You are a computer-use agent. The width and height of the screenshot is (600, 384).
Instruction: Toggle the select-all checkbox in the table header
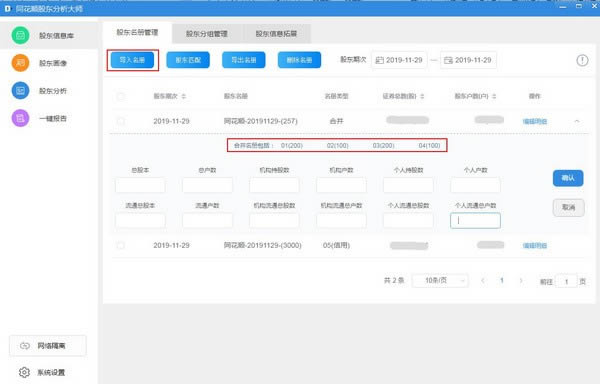point(121,96)
